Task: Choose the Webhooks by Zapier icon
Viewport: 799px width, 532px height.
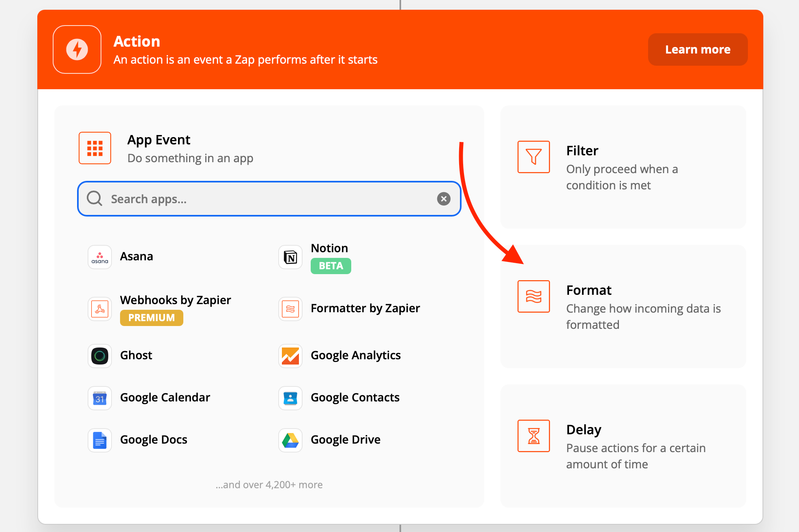Action: point(100,309)
